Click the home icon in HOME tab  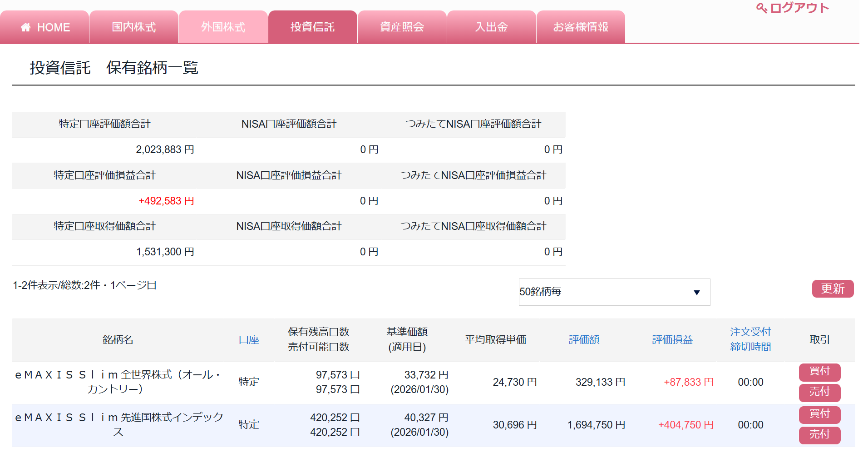tap(26, 27)
